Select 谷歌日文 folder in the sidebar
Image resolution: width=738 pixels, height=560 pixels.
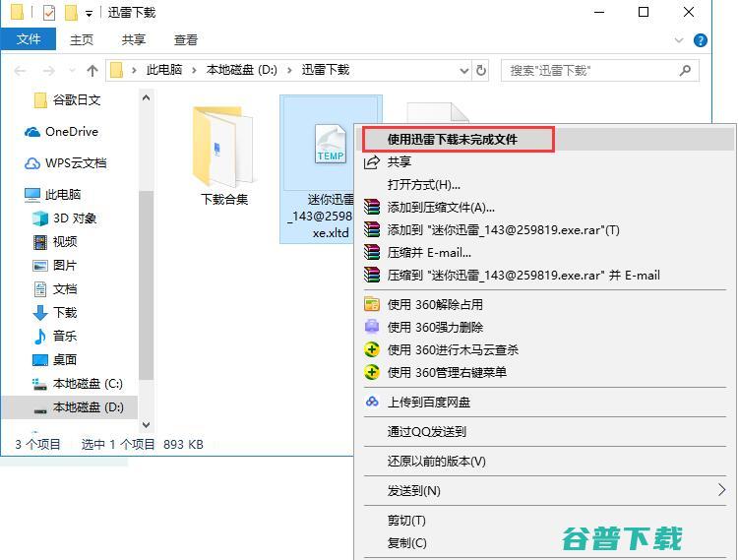click(x=67, y=100)
